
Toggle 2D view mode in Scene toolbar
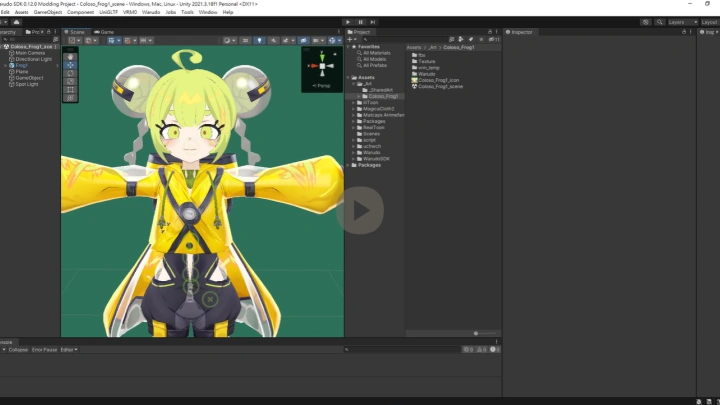coord(245,40)
